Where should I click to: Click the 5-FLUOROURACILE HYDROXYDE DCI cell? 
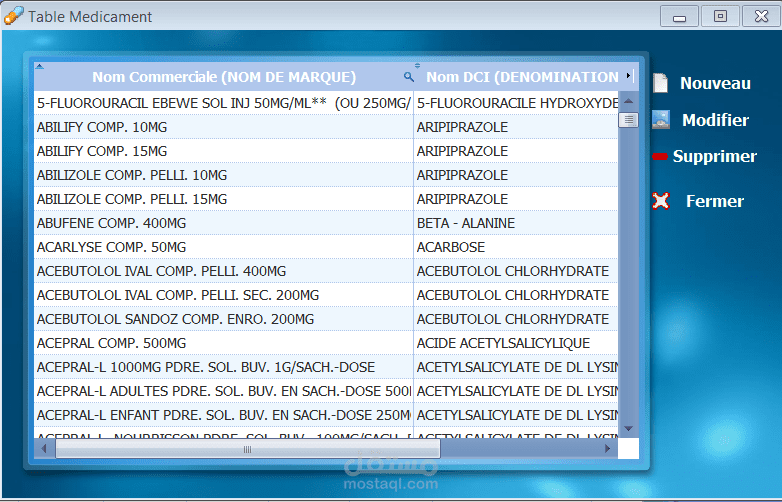(516, 103)
